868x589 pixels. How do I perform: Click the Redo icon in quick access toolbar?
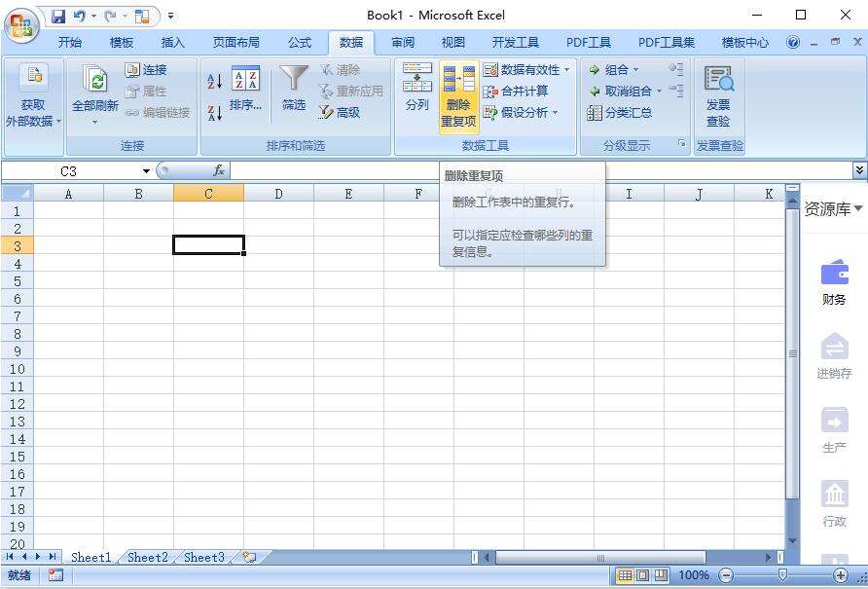[x=110, y=17]
